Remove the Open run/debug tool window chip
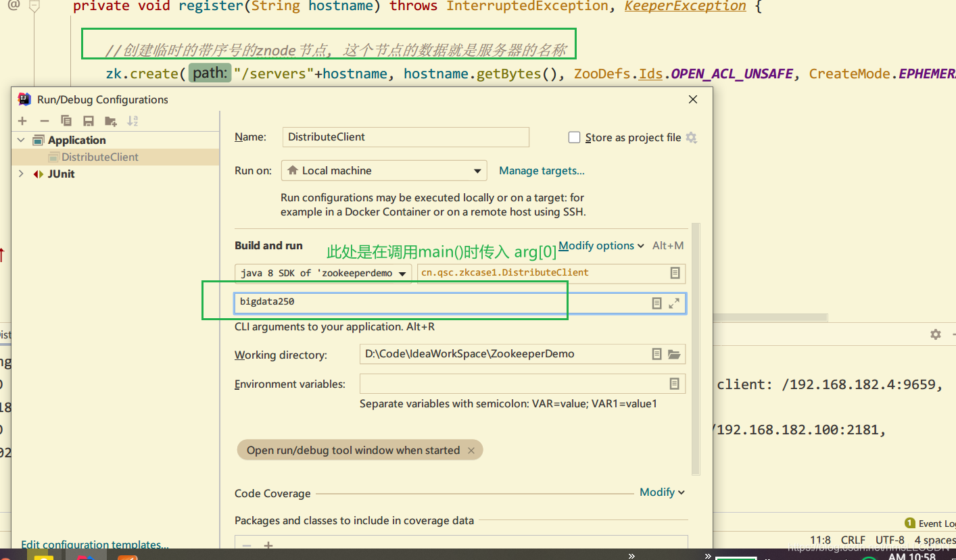 (x=471, y=451)
